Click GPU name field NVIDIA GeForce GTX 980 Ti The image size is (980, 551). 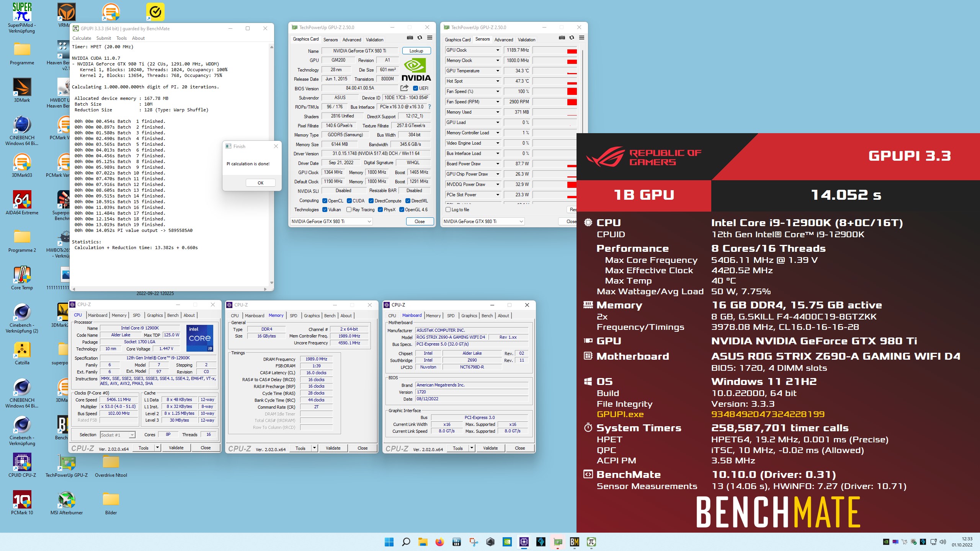coord(359,51)
